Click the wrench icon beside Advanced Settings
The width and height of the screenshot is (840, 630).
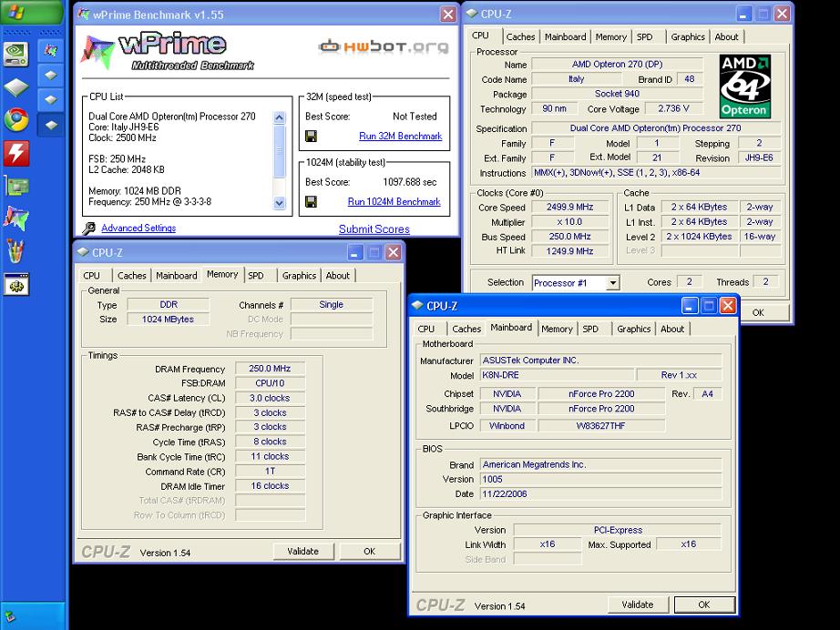89,229
